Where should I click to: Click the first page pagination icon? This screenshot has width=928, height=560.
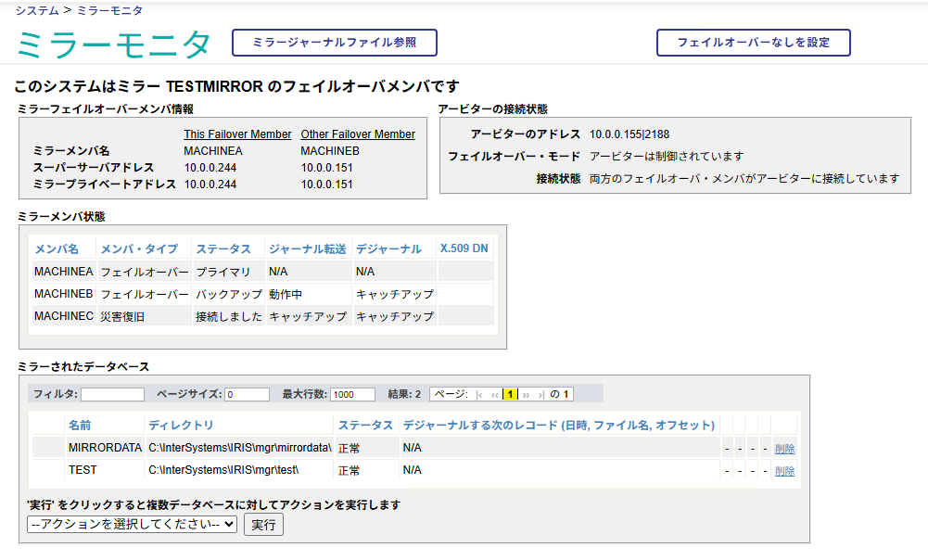pyautogui.click(x=479, y=394)
